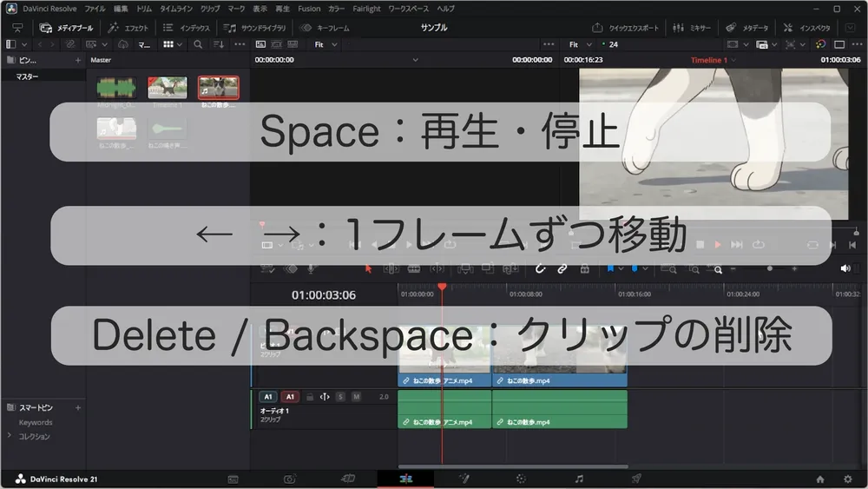Expand the source clip name dropdown chevron

click(x=415, y=60)
